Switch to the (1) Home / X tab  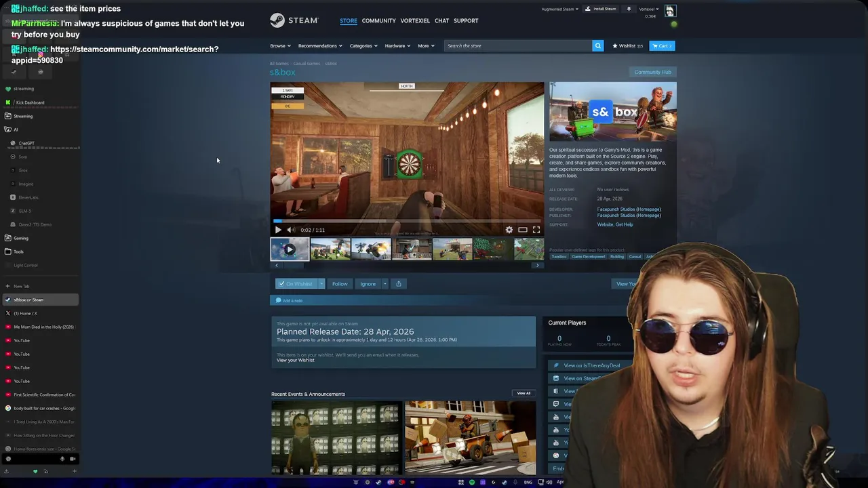(x=40, y=313)
